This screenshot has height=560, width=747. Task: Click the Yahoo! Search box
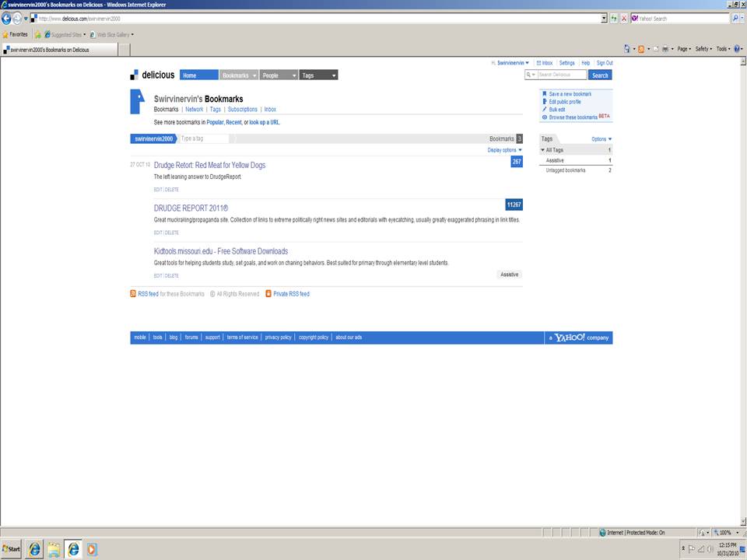682,19
